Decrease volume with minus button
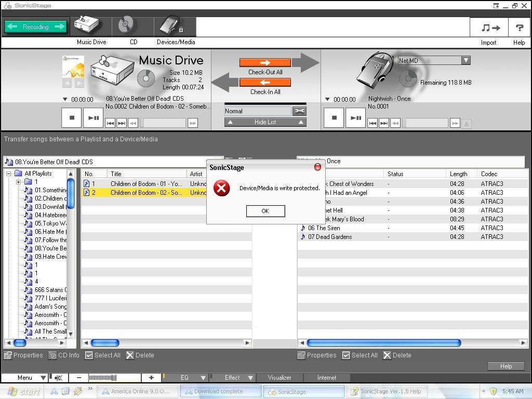This screenshot has height=399, width=532. point(79,378)
